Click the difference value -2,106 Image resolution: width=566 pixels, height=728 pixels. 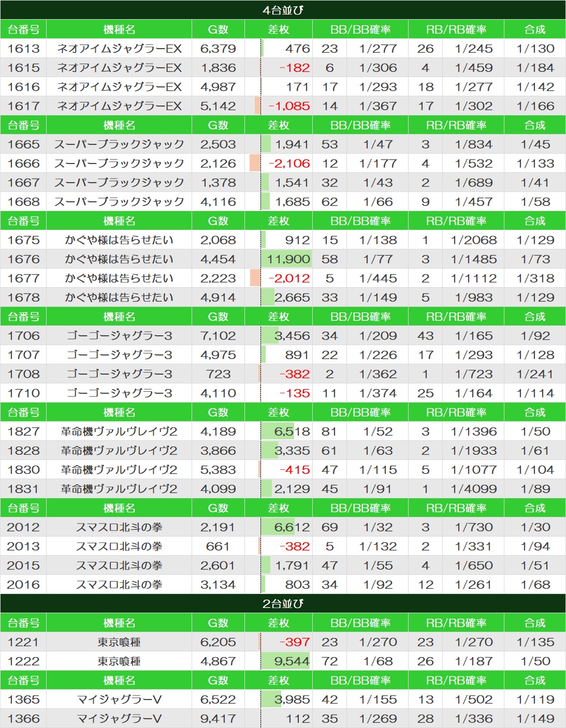[289, 164]
